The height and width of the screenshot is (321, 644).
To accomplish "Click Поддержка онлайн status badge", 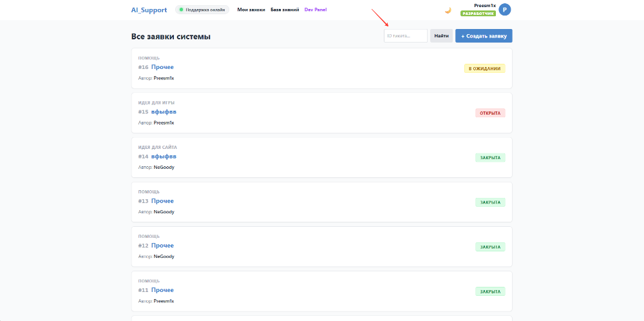I will point(202,10).
